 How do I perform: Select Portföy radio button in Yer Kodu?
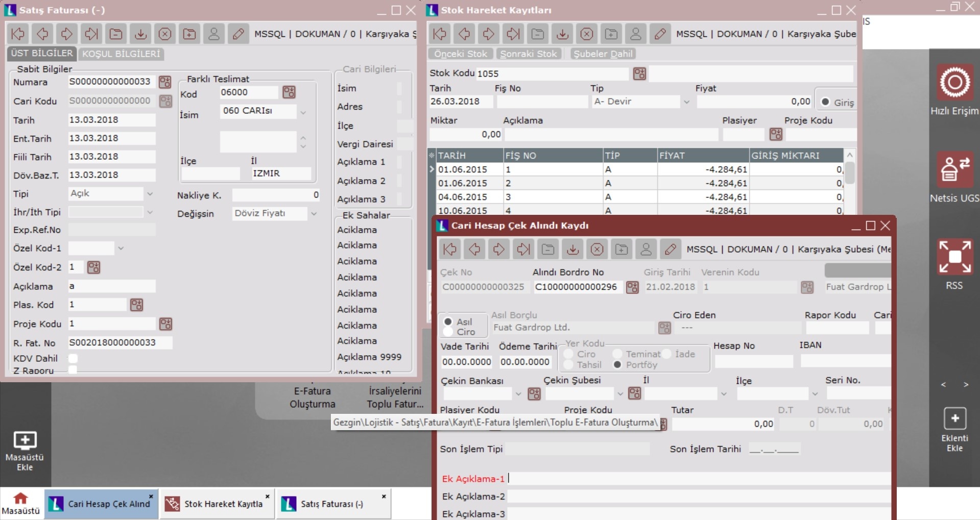tap(617, 365)
